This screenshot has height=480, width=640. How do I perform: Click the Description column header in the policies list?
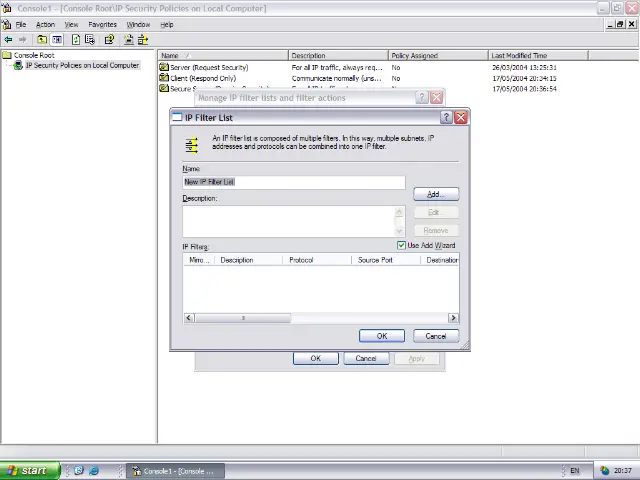point(338,55)
